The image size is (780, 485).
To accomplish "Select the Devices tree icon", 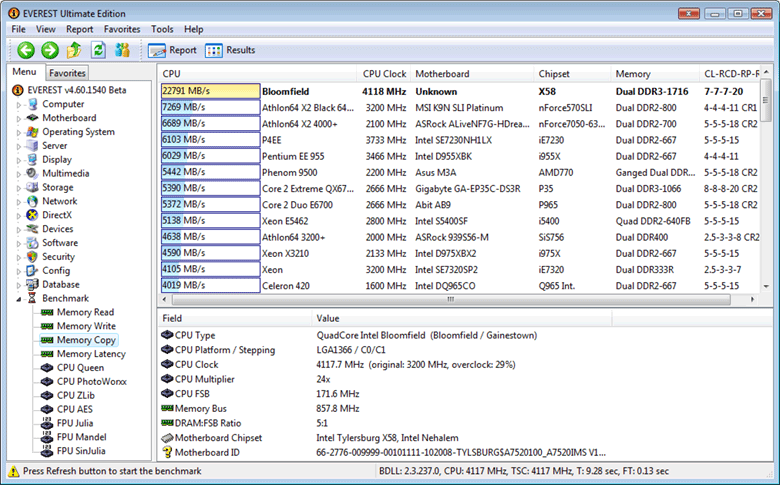I will pyautogui.click(x=32, y=229).
